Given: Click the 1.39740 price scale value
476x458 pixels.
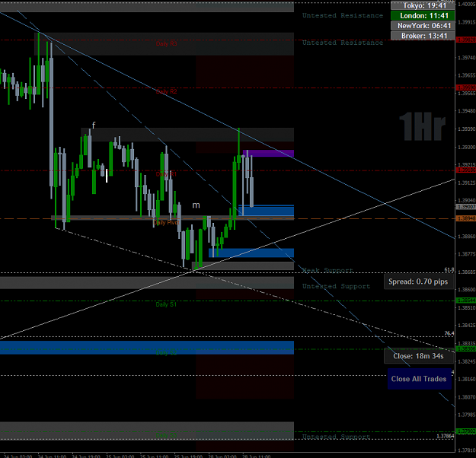Looking at the screenshot, I should (x=467, y=58).
